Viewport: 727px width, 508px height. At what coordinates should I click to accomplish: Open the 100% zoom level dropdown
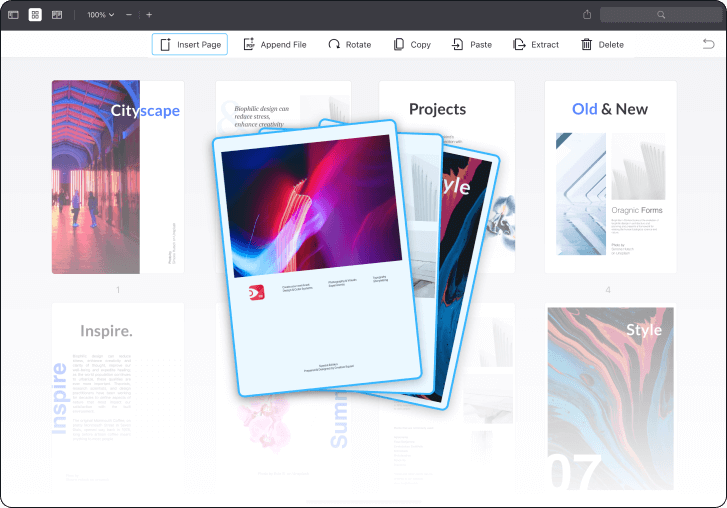coord(100,15)
